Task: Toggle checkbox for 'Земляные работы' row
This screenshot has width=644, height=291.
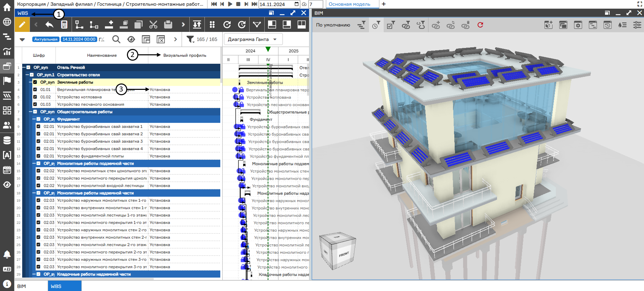Action: [35, 82]
